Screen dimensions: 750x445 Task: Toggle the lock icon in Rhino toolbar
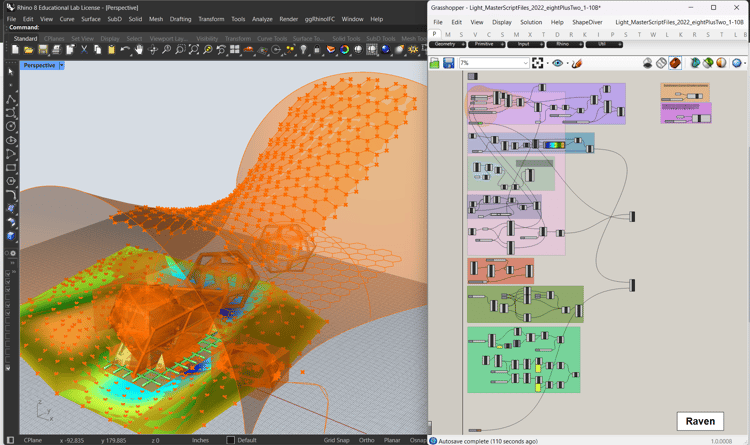(317, 50)
